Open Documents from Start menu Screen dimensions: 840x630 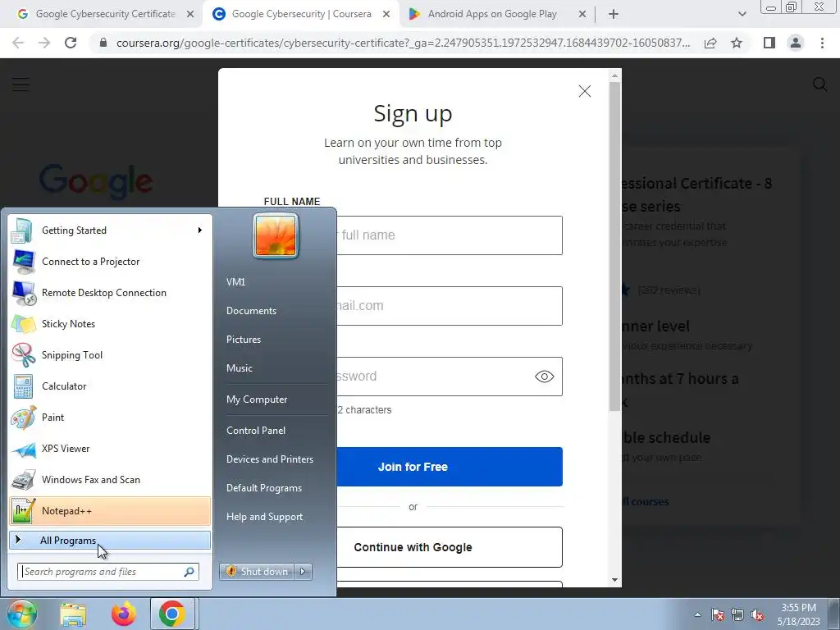(251, 311)
